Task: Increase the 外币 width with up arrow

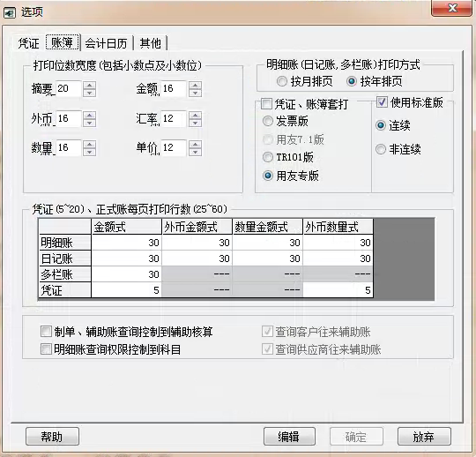Action: [x=90, y=115]
